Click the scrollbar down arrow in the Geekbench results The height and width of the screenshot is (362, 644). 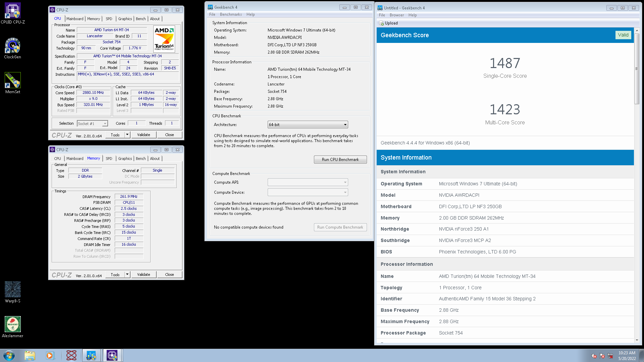637,340
